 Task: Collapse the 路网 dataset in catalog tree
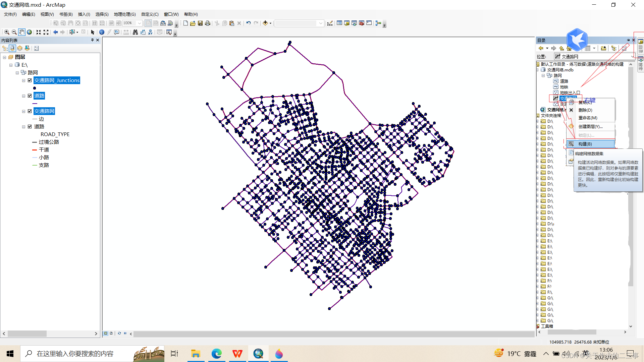pyautogui.click(x=543, y=76)
